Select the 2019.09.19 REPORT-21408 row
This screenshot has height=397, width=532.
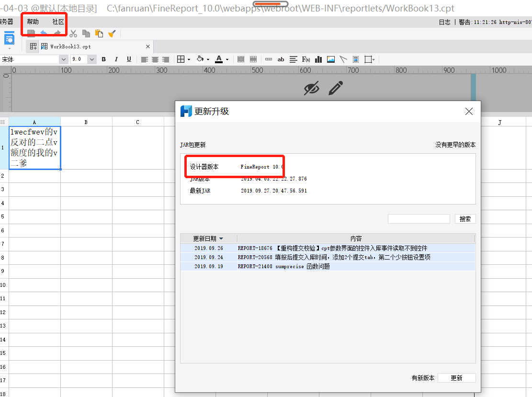(328, 266)
